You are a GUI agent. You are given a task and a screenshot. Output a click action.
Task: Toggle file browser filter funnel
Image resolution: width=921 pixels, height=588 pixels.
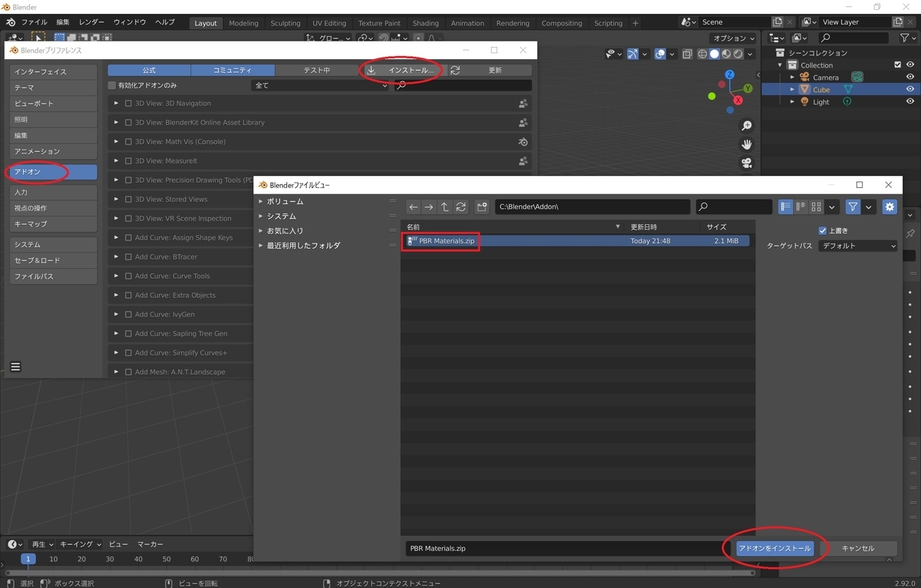click(x=853, y=206)
